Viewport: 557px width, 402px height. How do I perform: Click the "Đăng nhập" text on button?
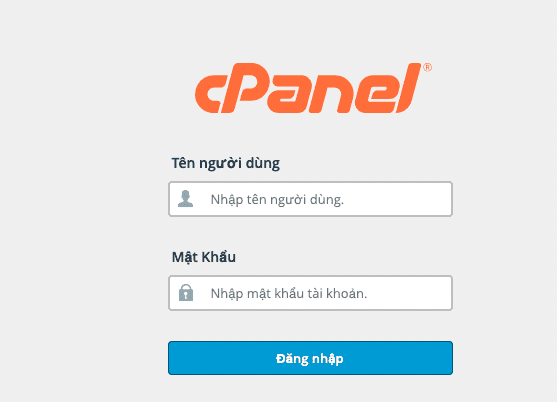(x=310, y=359)
